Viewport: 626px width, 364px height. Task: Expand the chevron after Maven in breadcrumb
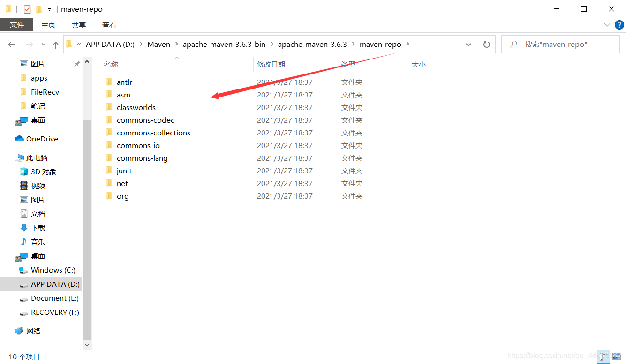point(177,44)
